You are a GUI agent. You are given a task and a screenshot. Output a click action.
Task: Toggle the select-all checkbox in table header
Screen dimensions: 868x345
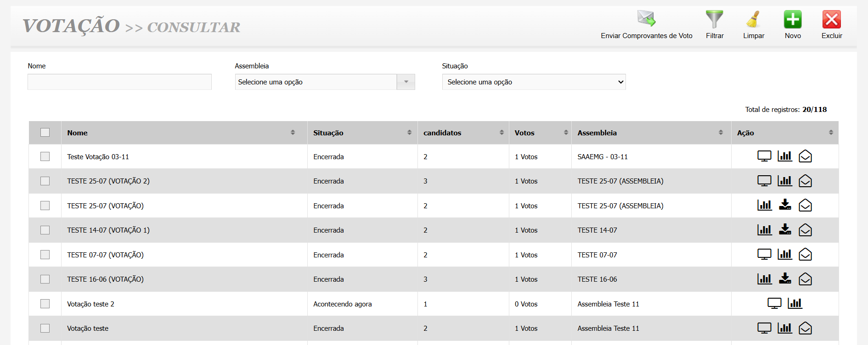click(x=45, y=133)
